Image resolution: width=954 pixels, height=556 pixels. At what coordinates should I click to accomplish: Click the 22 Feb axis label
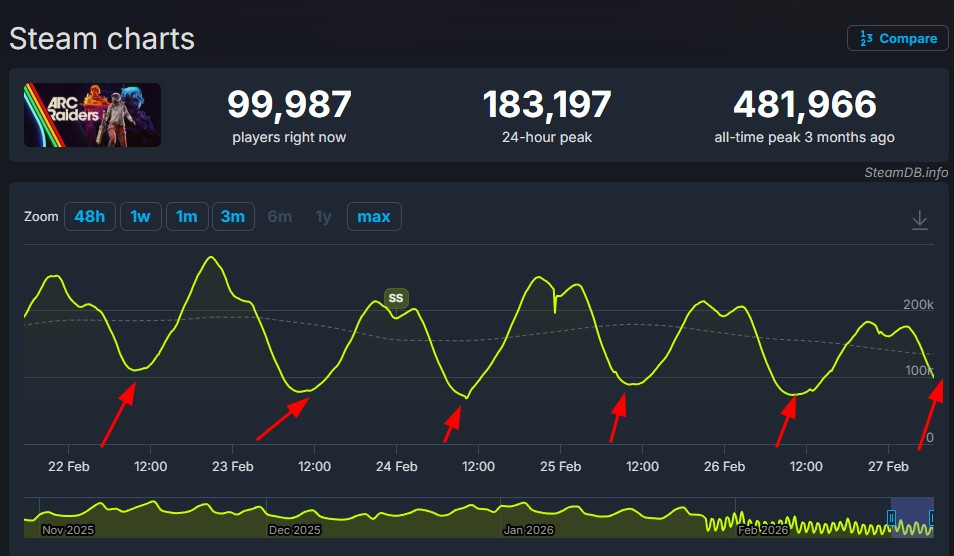point(69,467)
